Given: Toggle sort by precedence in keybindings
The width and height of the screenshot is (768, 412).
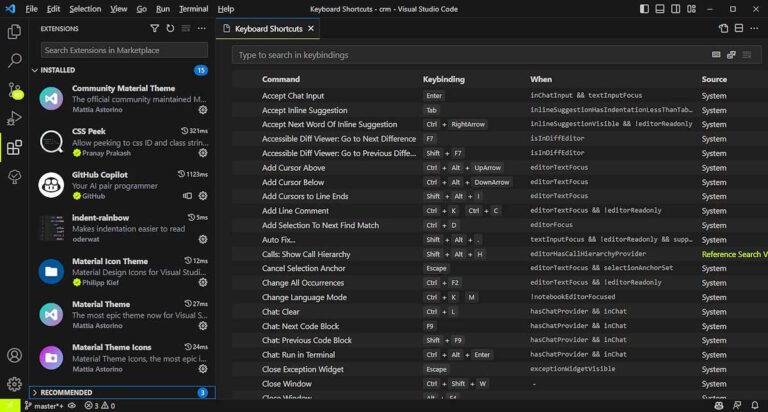Looking at the screenshot, I should point(731,55).
